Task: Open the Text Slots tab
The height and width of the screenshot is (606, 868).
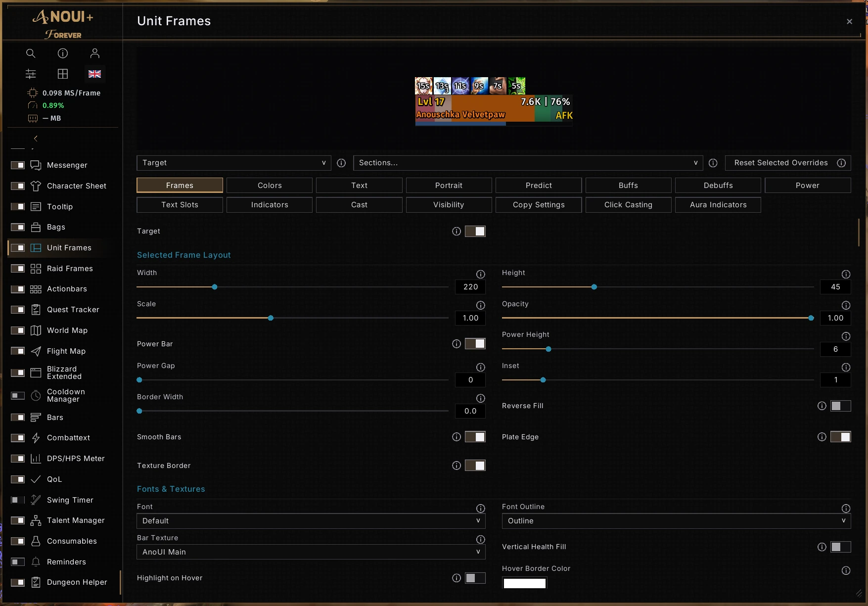Action: tap(180, 205)
